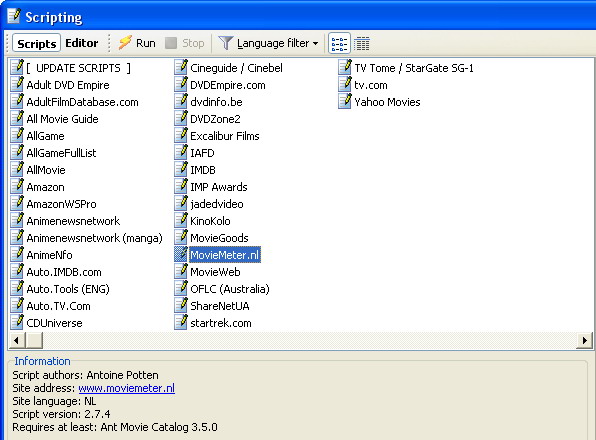This screenshot has height=440, width=596.
Task: Switch to the Scripts tab
Action: [36, 43]
